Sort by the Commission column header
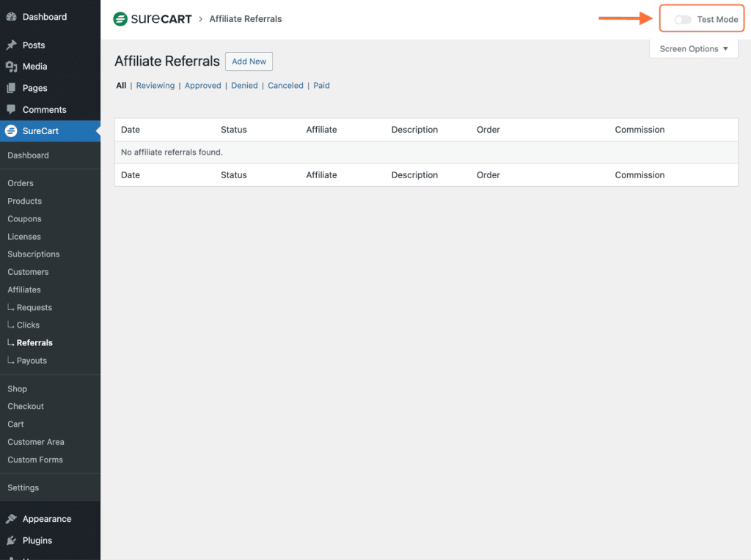Image resolution: width=751 pixels, height=560 pixels. pyautogui.click(x=640, y=129)
